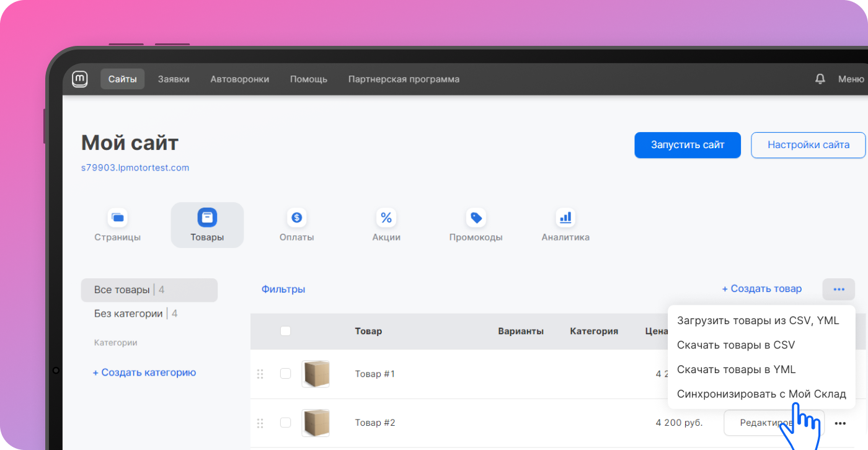Check the box for Товар #2
The height and width of the screenshot is (450, 868).
(285, 423)
